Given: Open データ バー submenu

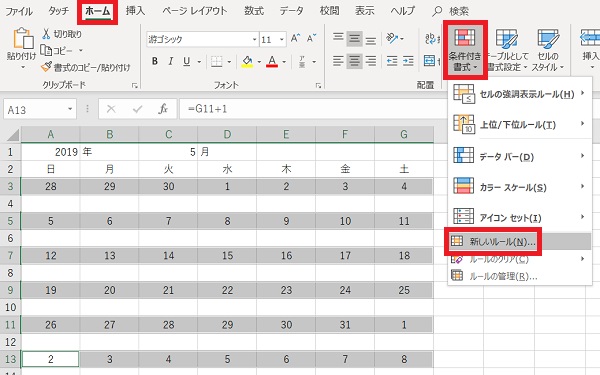Looking at the screenshot, I should pos(520,156).
